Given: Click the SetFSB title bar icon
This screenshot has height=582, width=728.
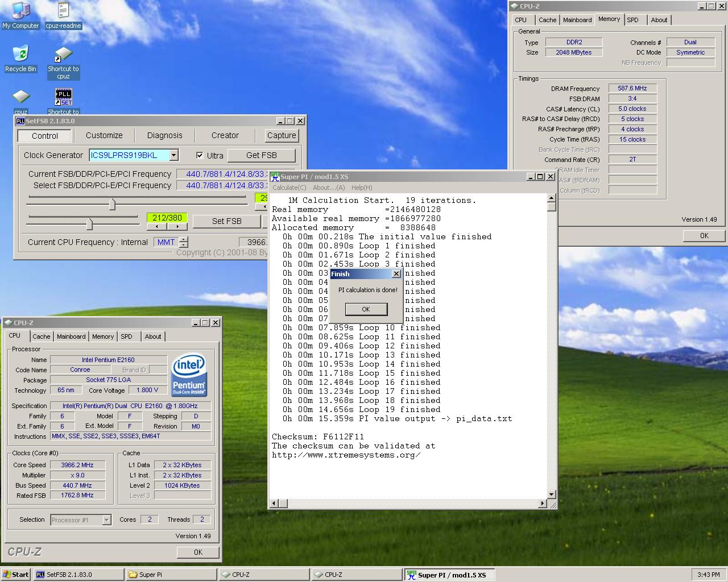Looking at the screenshot, I should coord(20,121).
